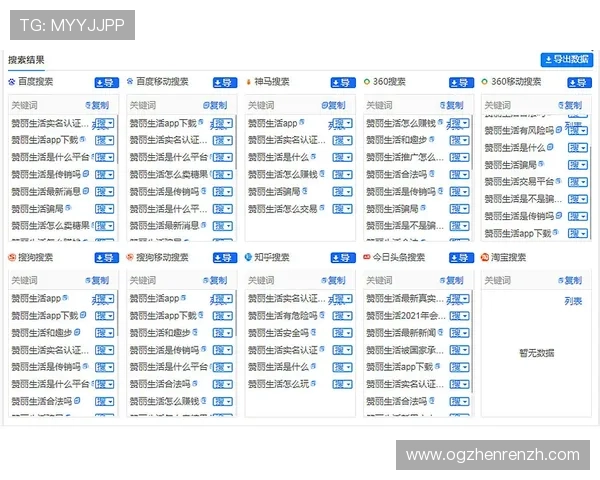Screen dimensions: 600x480
Task: Export the 360搜索 panel with its 导 button
Action: [x=461, y=83]
